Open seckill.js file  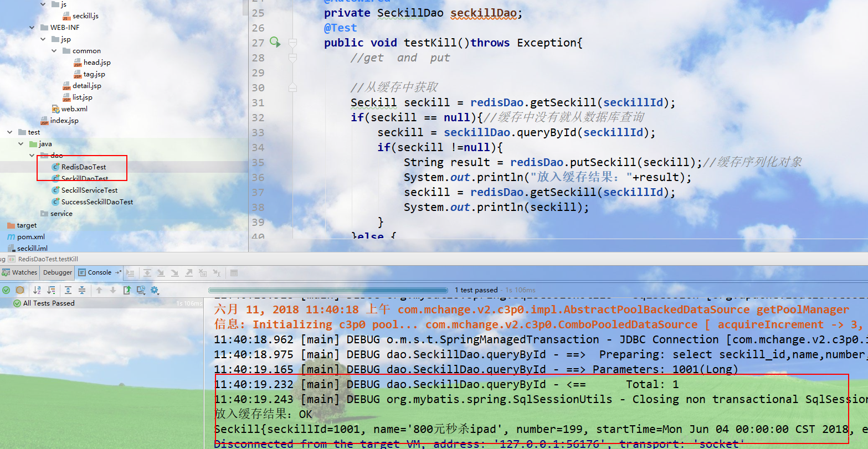(x=81, y=16)
